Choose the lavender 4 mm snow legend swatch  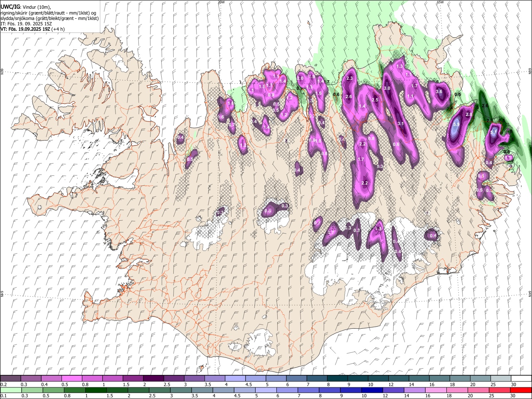pyautogui.click(x=235, y=378)
